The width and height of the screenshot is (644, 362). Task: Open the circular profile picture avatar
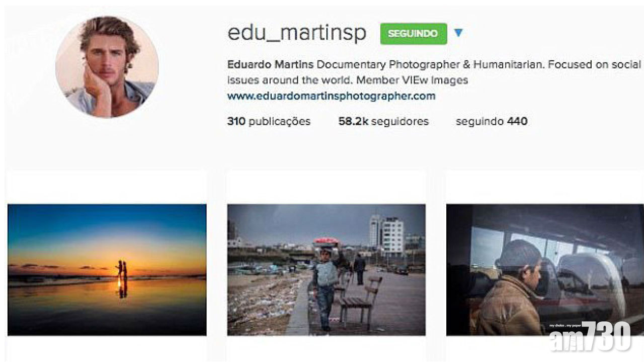(107, 66)
